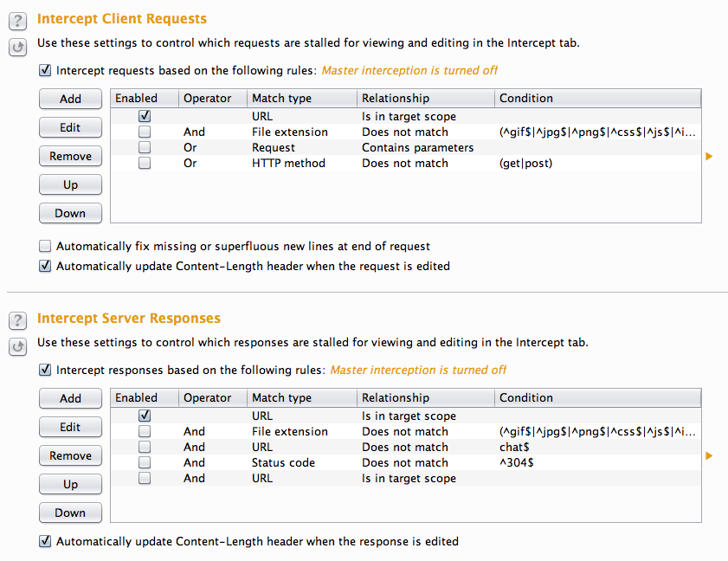
Task: Click help icon for Intercept Server Responses
Action: (17, 321)
